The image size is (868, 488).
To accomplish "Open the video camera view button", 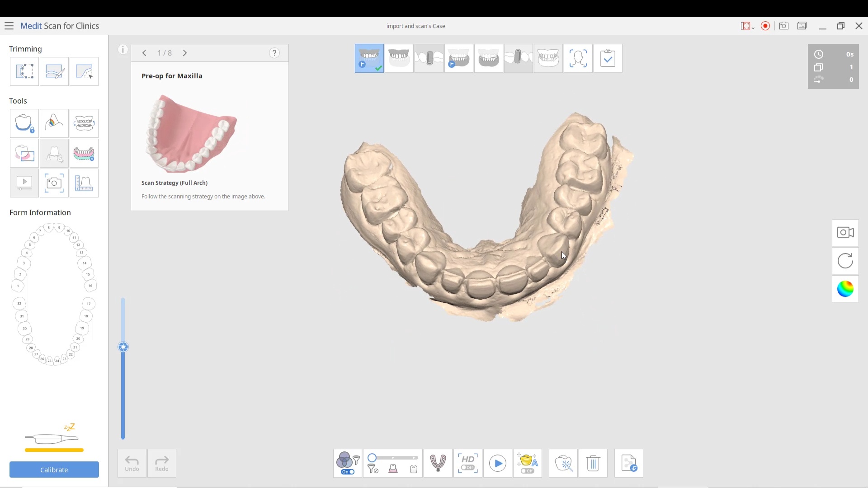I will (x=845, y=233).
